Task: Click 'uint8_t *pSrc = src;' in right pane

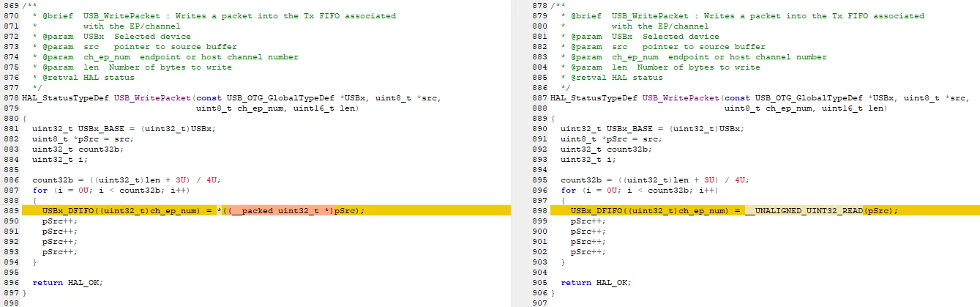Action: [x=611, y=138]
